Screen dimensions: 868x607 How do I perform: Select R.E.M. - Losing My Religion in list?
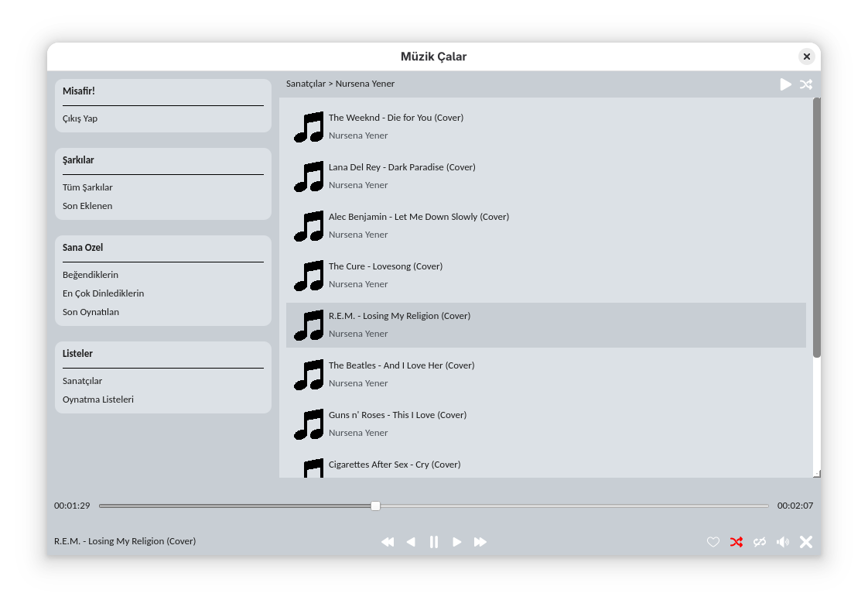pyautogui.click(x=546, y=325)
